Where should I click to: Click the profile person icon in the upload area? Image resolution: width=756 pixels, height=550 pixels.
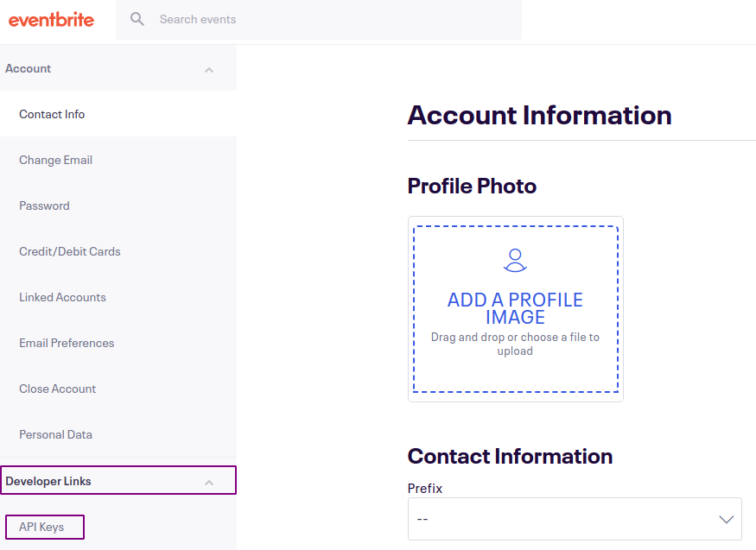pos(515,259)
